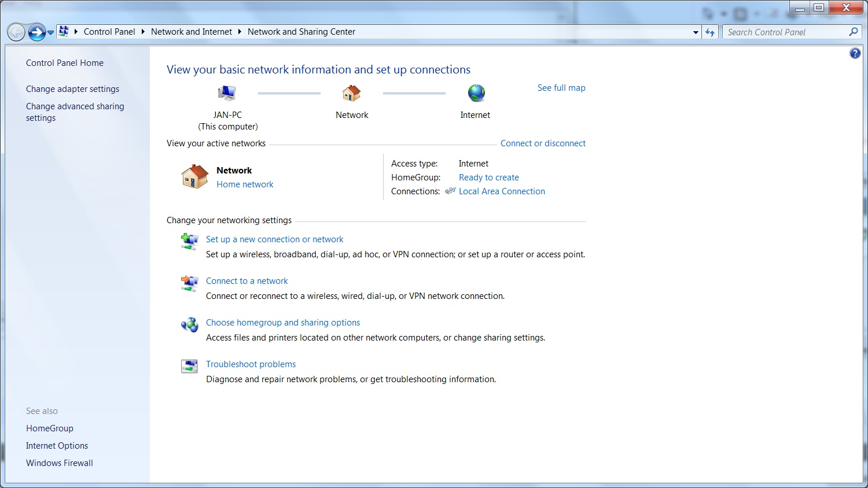Select Network and Internet in the breadcrumb
This screenshot has width=868, height=488.
point(192,32)
